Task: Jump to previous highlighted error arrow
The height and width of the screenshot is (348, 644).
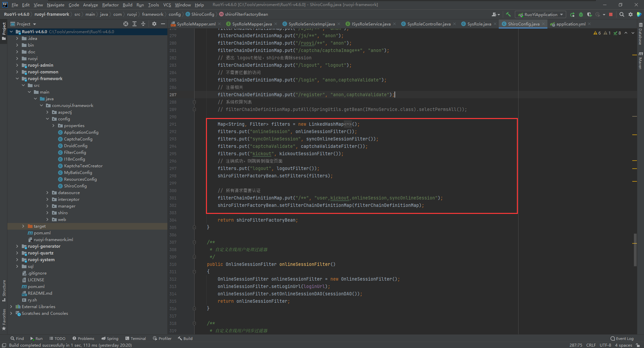Action: 626,33
